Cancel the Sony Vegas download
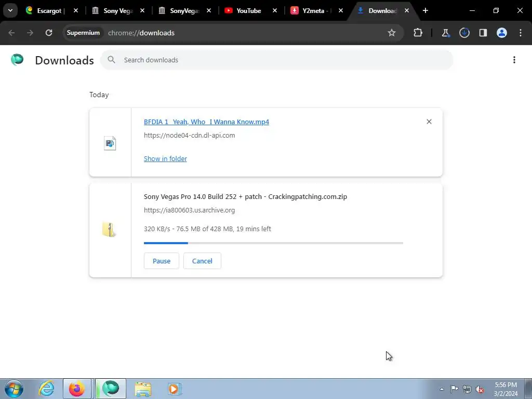Image resolution: width=532 pixels, height=399 pixels. click(x=202, y=261)
